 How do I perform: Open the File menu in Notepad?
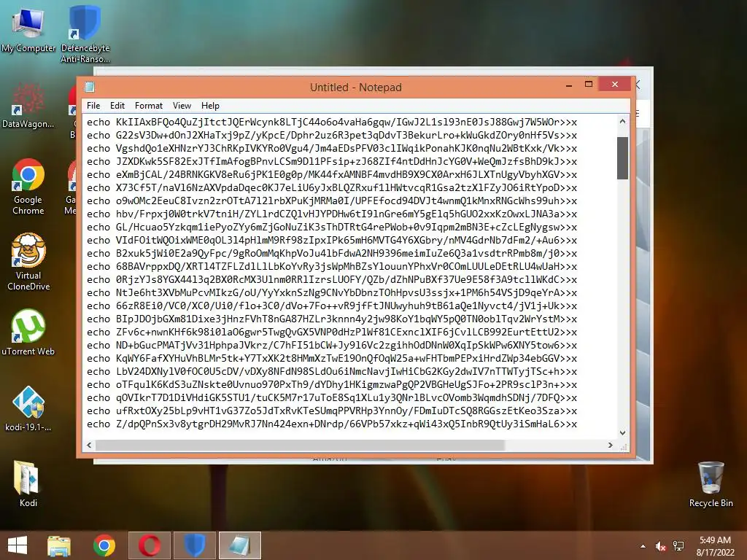pyautogui.click(x=93, y=106)
